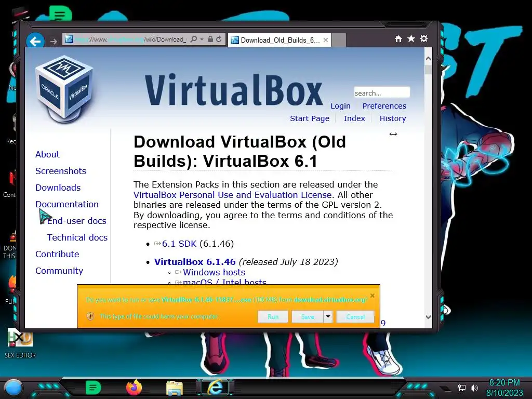532x399 pixels.
Task: Click the 6.1 SDK download link
Action: click(179, 244)
